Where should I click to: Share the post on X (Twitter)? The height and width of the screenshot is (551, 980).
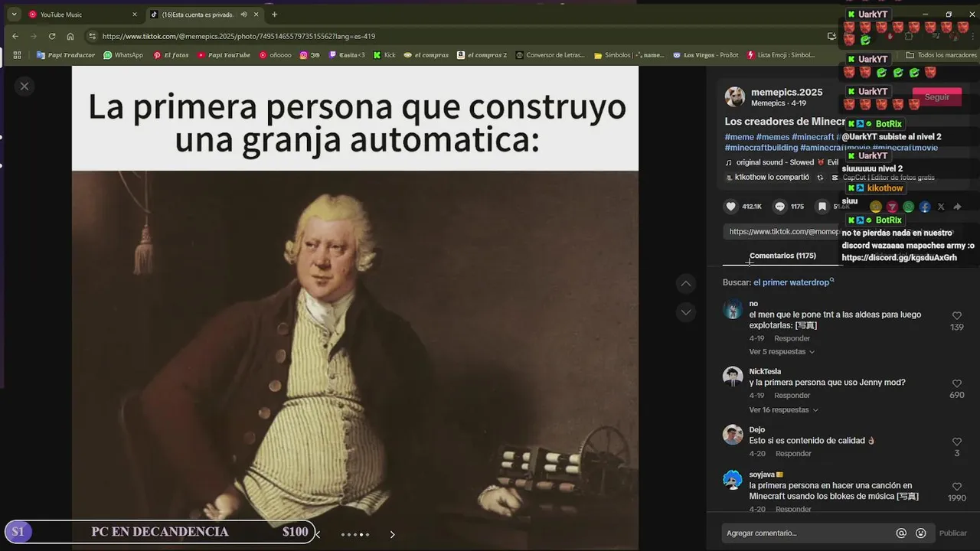(941, 207)
